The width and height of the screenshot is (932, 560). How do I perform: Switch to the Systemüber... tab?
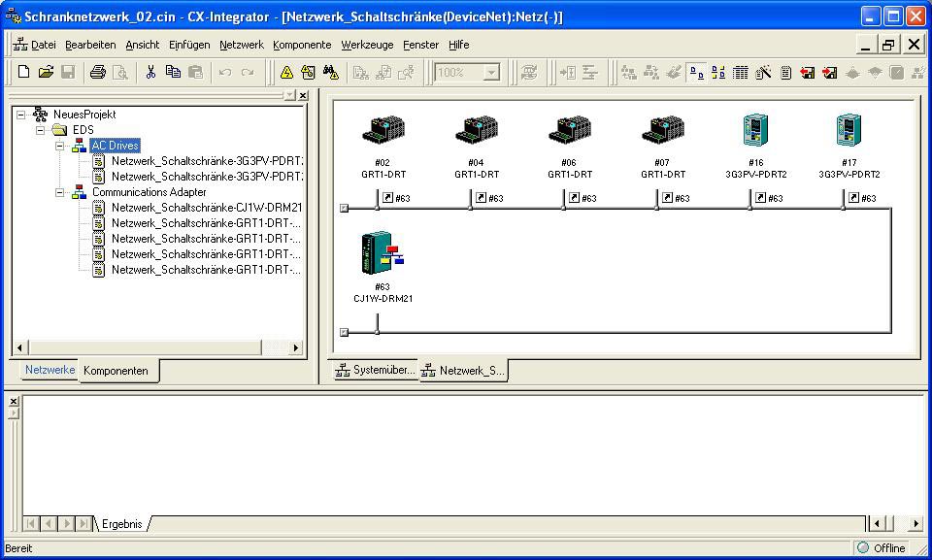point(375,370)
